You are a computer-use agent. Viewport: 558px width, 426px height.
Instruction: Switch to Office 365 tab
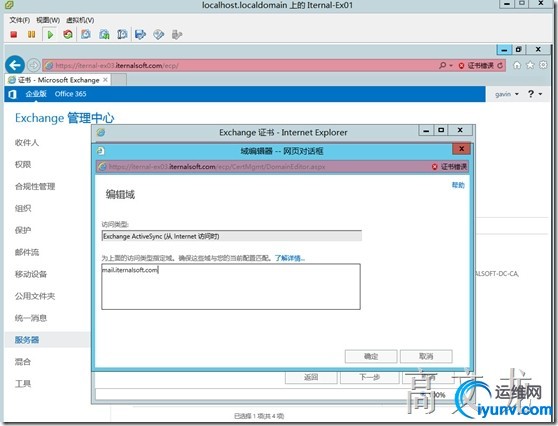[x=70, y=94]
